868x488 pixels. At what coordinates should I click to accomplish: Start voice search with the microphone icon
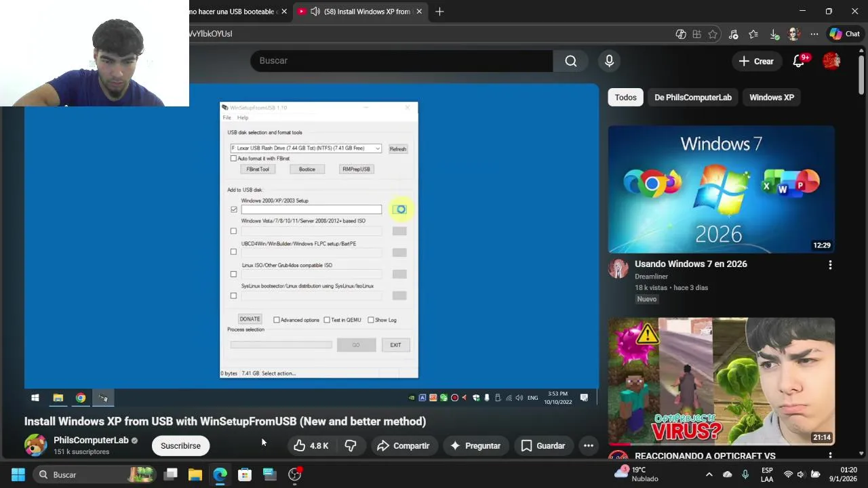coord(609,61)
